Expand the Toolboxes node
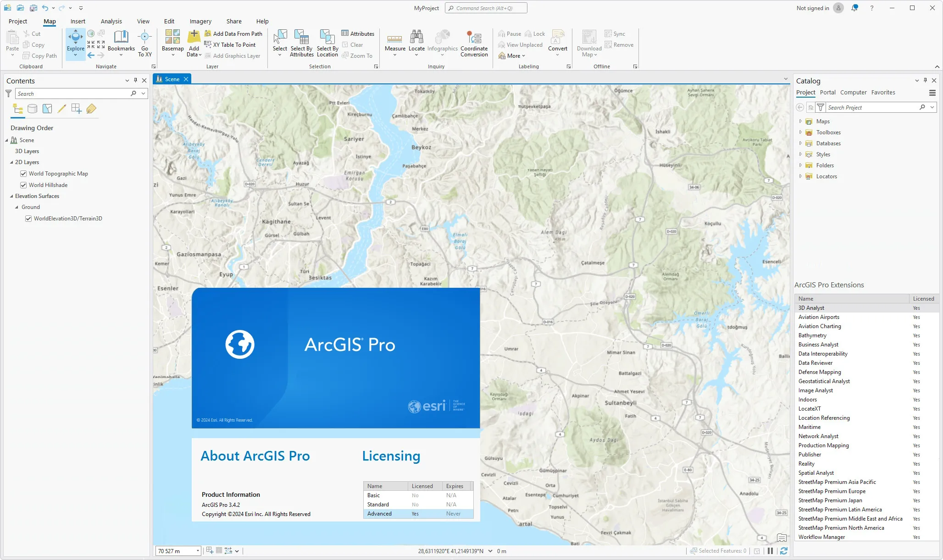 coord(800,132)
